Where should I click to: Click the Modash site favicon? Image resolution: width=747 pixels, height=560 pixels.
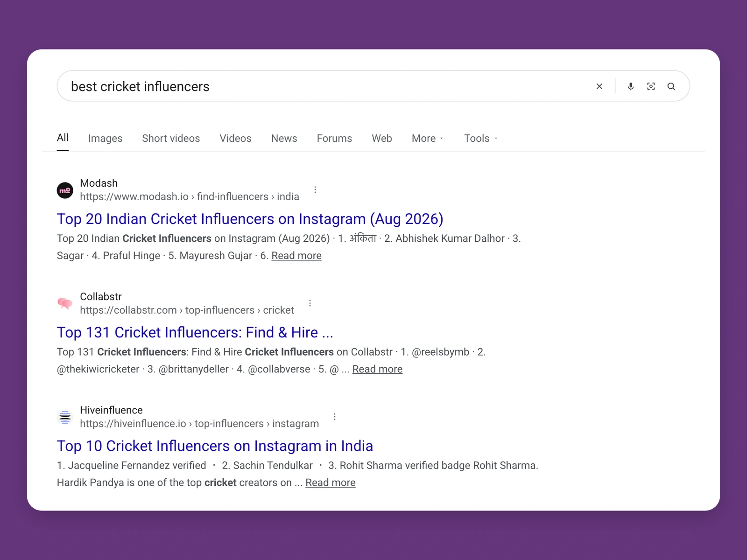click(65, 190)
